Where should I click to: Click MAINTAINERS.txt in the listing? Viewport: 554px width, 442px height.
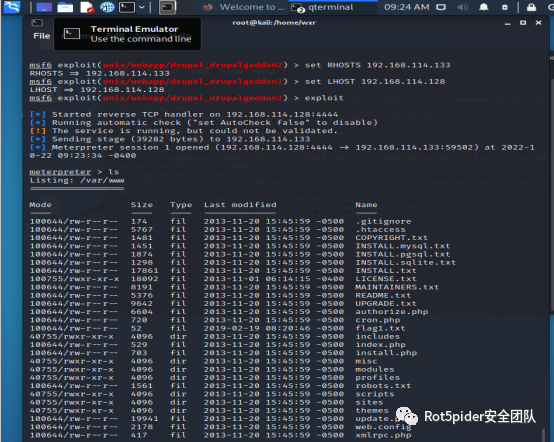tap(397, 287)
